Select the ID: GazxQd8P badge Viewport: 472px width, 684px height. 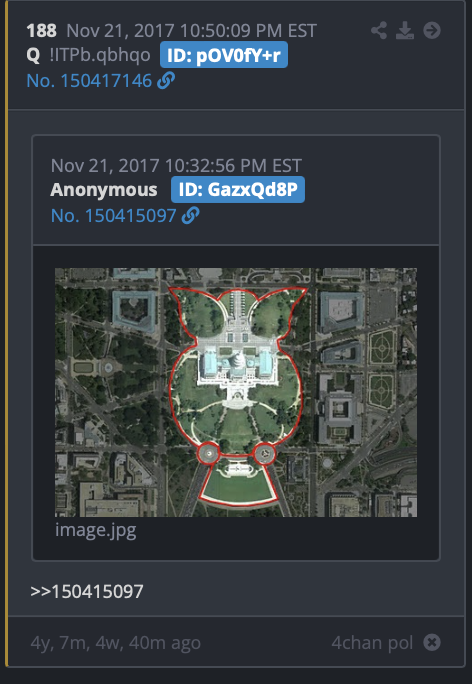click(238, 190)
